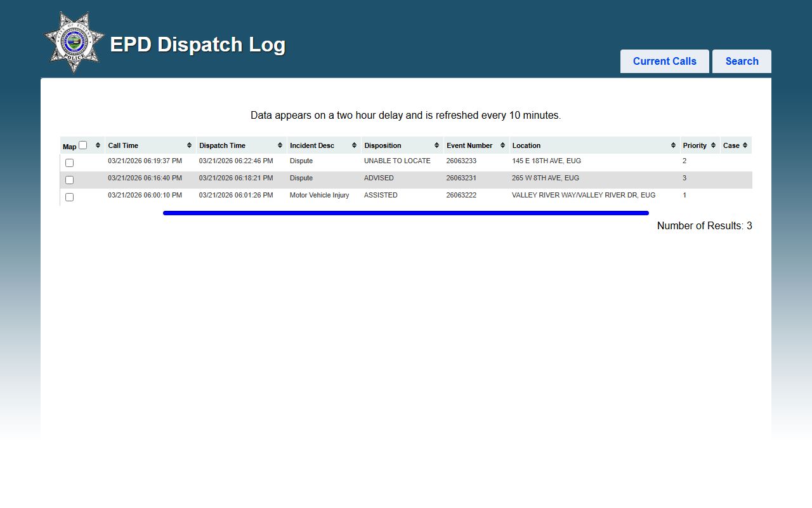Check map box for event 26063222
812x508 pixels.
(69, 197)
